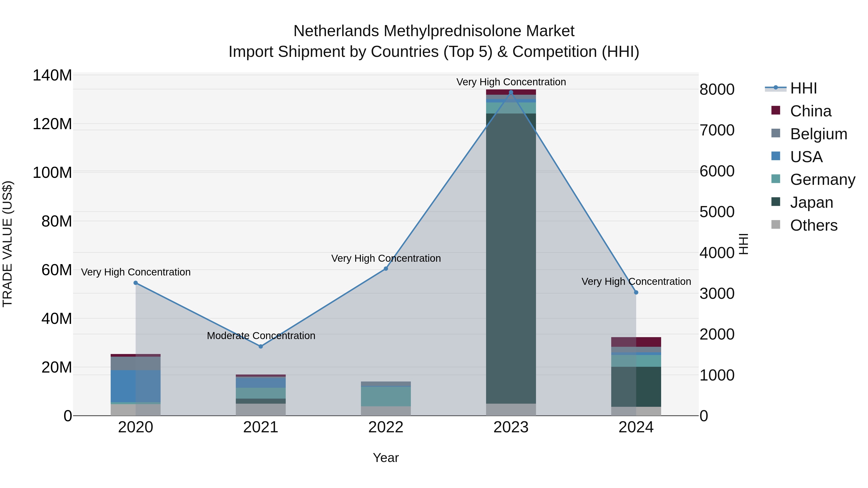
Task: Click the Others segment of the 2021 bar
Action: click(x=260, y=409)
